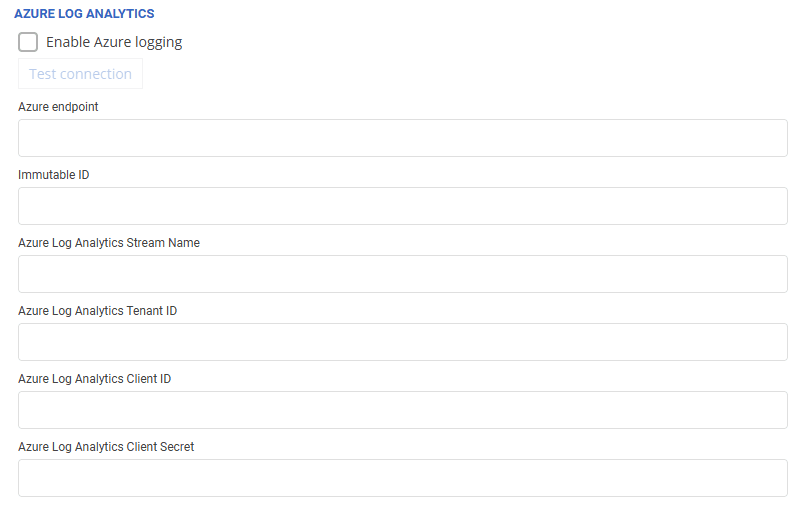
Task: Click the 'Immutable ID' field label
Action: click(54, 175)
